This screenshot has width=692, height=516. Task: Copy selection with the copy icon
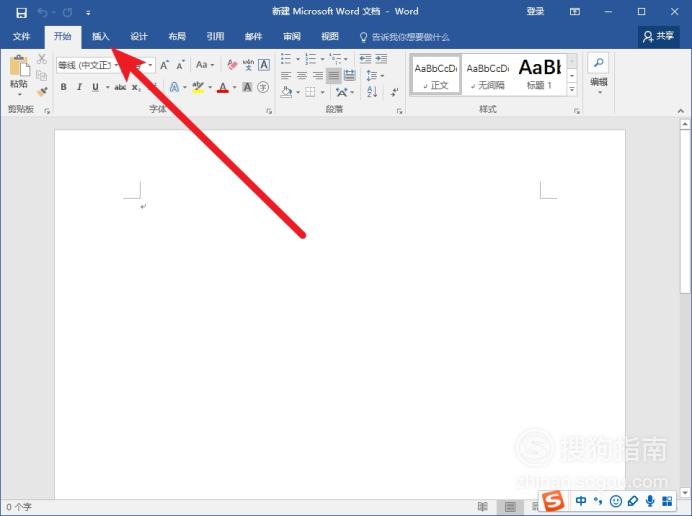click(x=41, y=75)
